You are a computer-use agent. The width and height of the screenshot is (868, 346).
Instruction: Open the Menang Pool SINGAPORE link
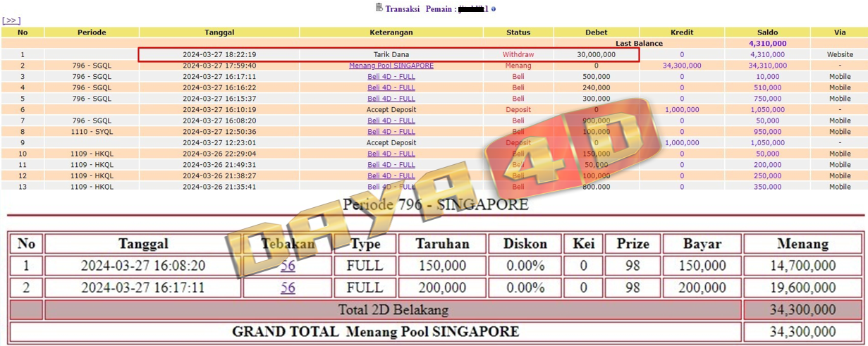[x=391, y=66]
